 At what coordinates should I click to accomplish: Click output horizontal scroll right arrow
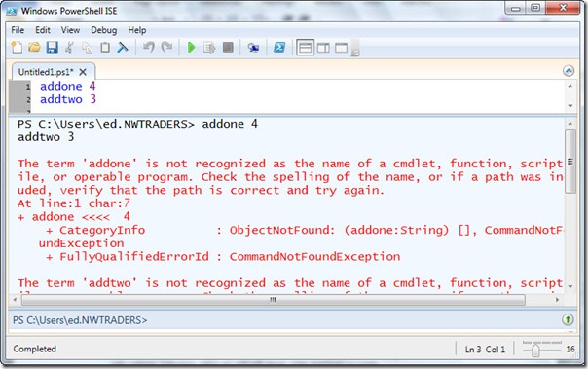[x=557, y=300]
